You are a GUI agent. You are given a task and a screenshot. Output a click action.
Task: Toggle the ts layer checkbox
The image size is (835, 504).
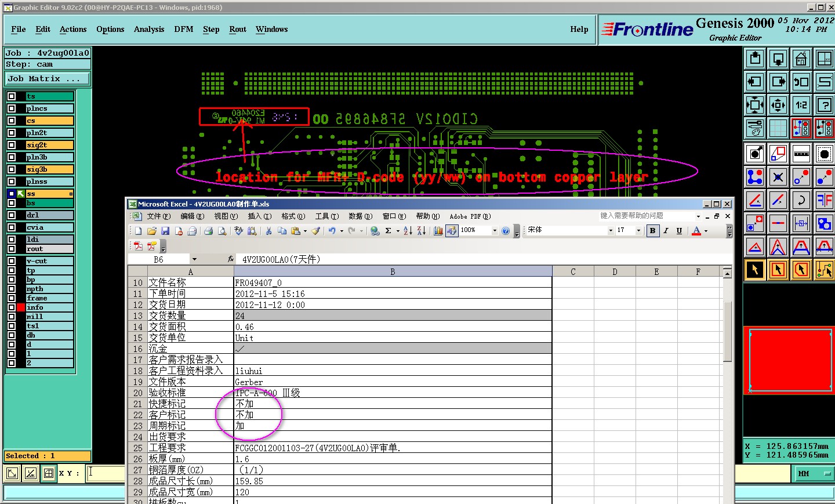click(x=12, y=96)
